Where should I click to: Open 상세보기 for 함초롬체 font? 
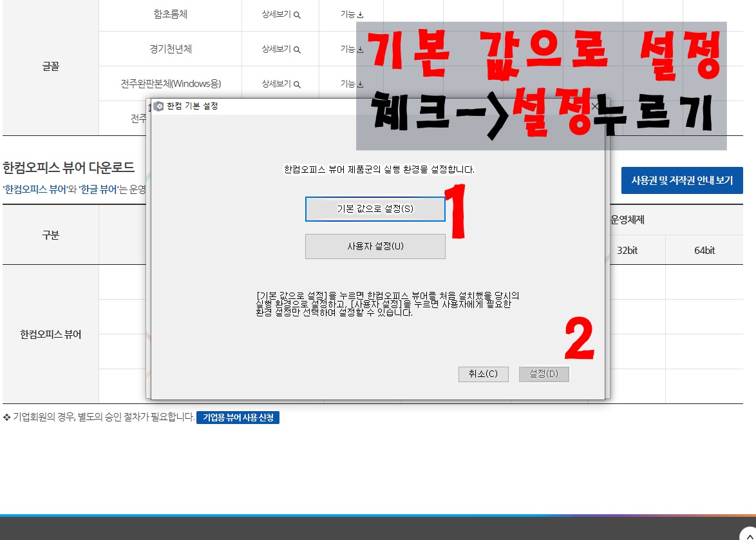(x=281, y=14)
